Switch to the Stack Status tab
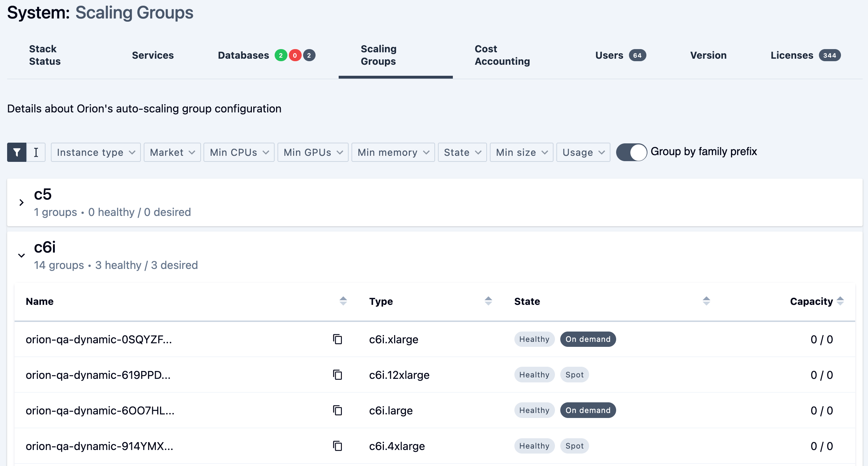This screenshot has height=466, width=868. click(x=45, y=55)
